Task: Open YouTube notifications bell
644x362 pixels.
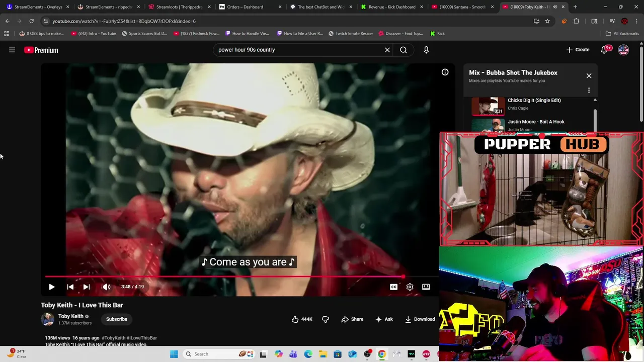Action: click(x=605, y=50)
